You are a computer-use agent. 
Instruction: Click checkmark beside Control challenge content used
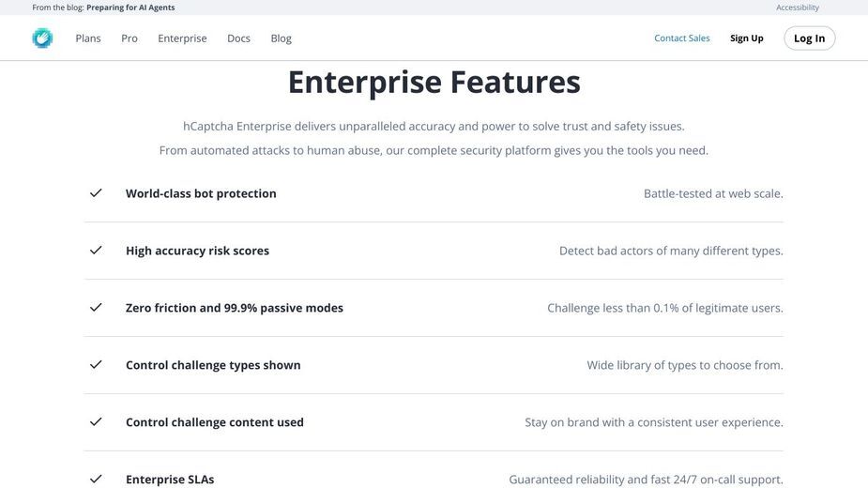96,421
